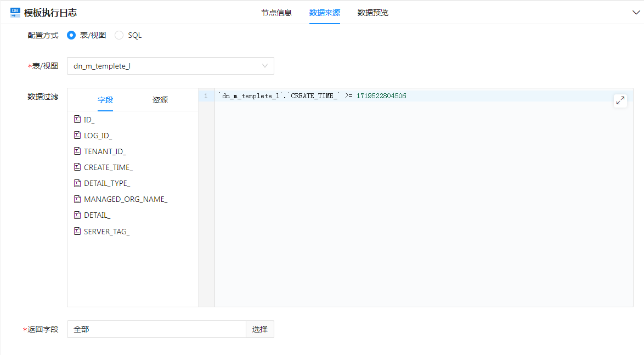Click the DETAIL_TYPE_ field icon
This screenshot has width=644, height=355.
(77, 183)
